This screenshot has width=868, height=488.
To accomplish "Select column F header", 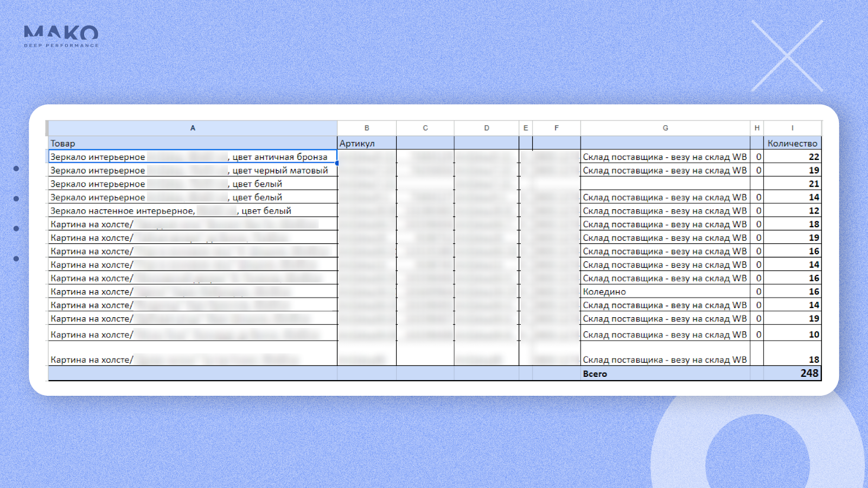I will click(557, 128).
